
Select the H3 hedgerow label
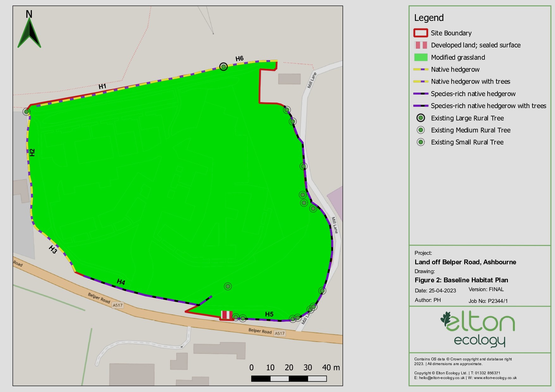click(53, 249)
